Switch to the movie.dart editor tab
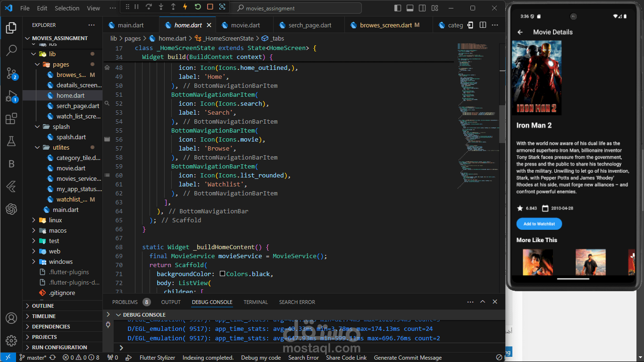The width and height of the screenshot is (644, 362). [245, 25]
